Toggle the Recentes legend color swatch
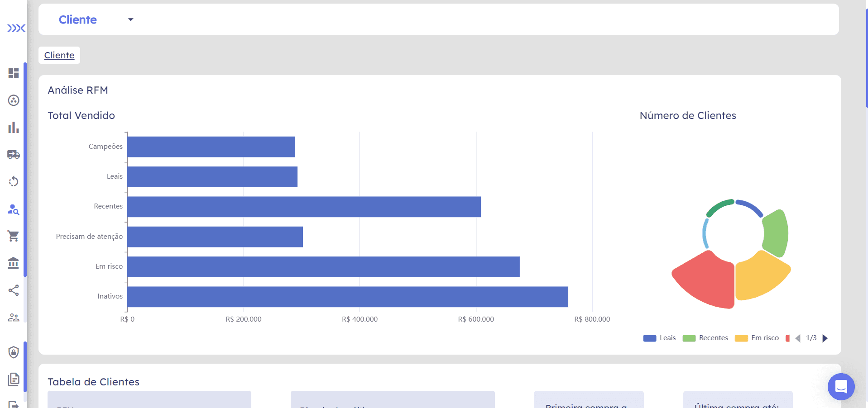The width and height of the screenshot is (868, 408). click(689, 338)
